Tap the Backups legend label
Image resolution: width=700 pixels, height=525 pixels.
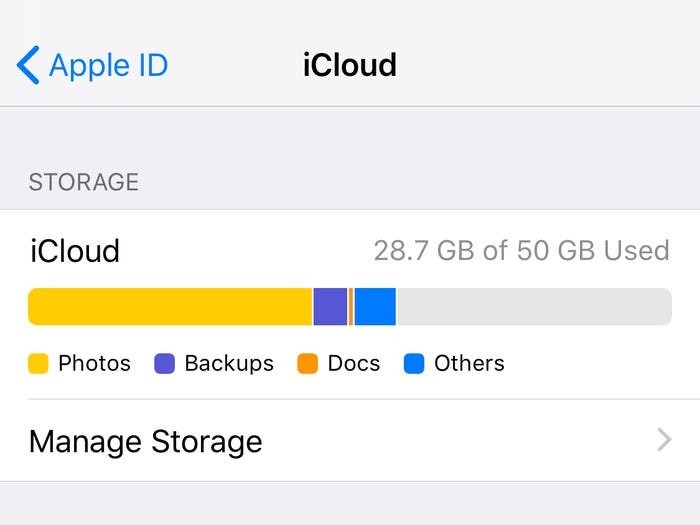[229, 364]
